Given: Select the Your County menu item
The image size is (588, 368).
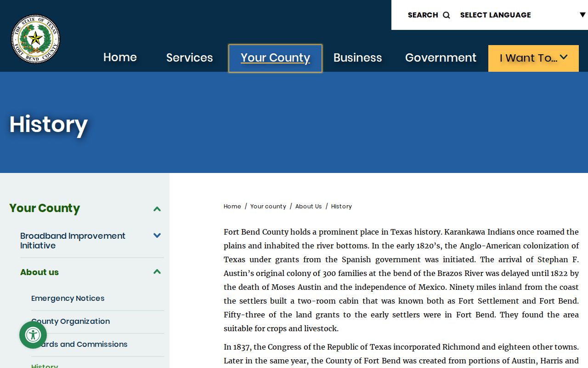Looking at the screenshot, I should (275, 58).
